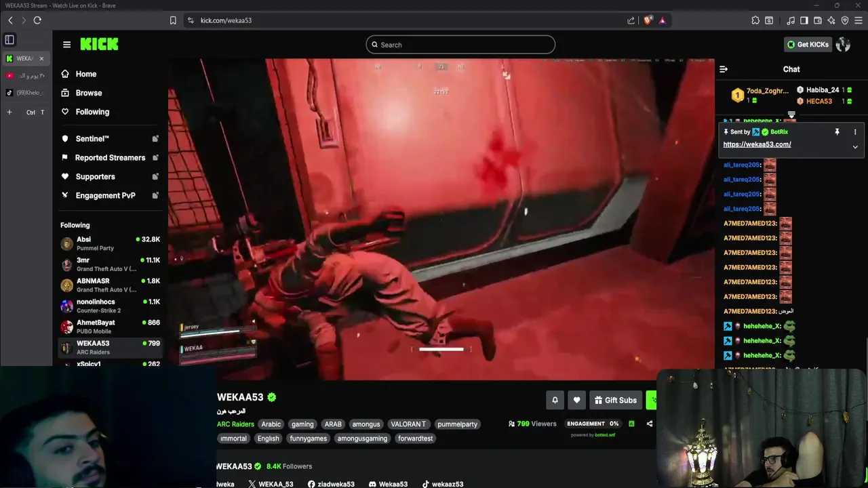This screenshot has width=868, height=488.
Task: Click the share page icon
Action: (x=631, y=20)
